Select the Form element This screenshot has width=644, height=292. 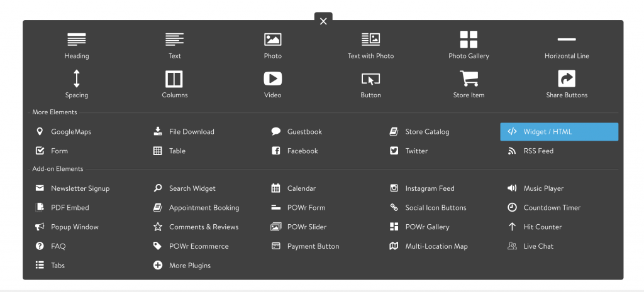point(59,151)
